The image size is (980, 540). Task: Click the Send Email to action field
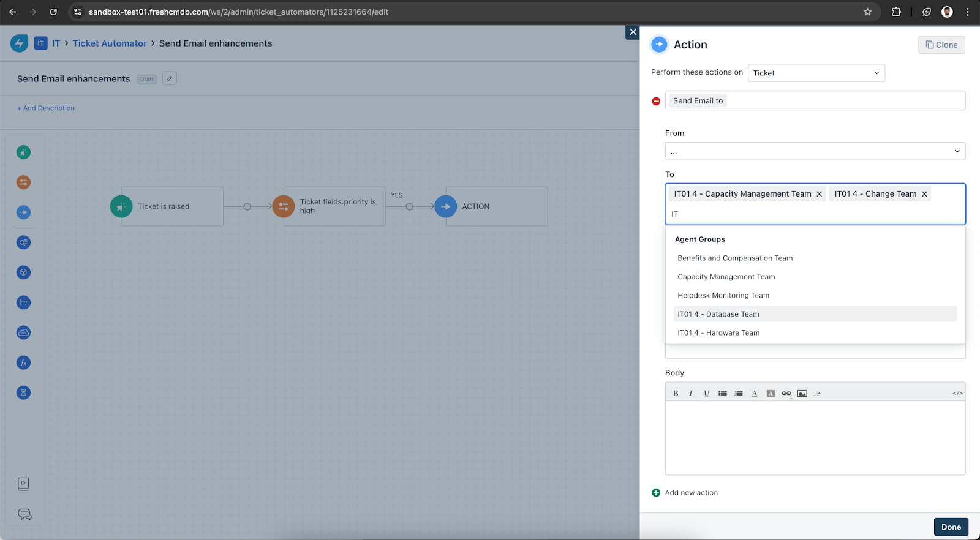(815, 100)
